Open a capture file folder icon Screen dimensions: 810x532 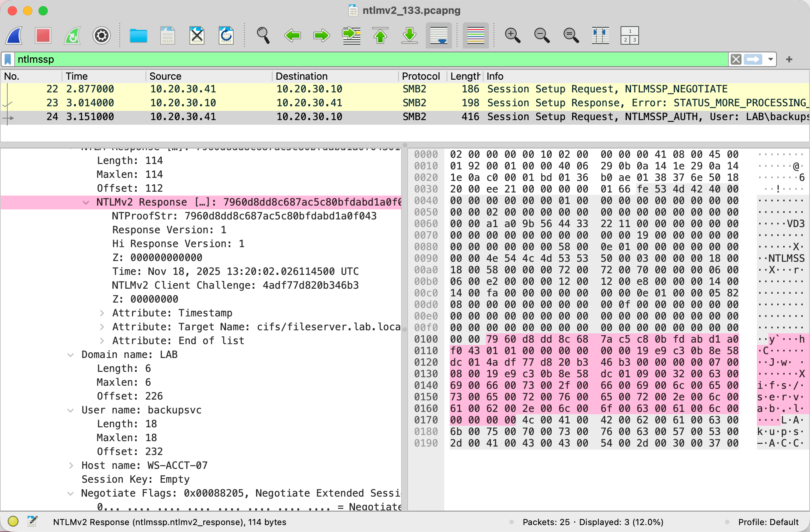(139, 35)
